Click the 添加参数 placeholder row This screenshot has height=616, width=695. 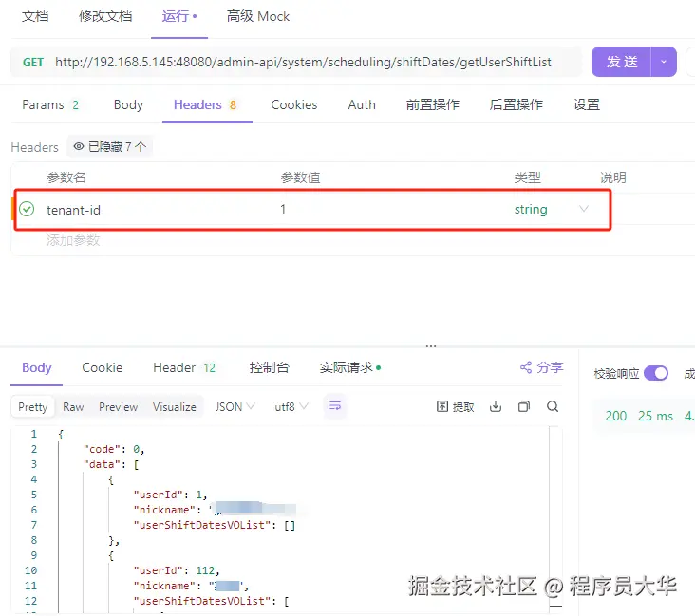pyautogui.click(x=73, y=241)
